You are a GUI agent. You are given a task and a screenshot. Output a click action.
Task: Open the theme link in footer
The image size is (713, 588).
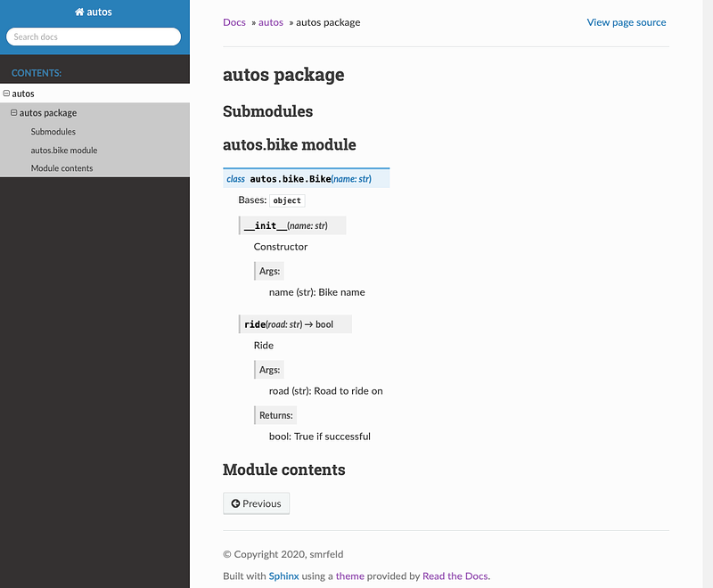tap(349, 576)
